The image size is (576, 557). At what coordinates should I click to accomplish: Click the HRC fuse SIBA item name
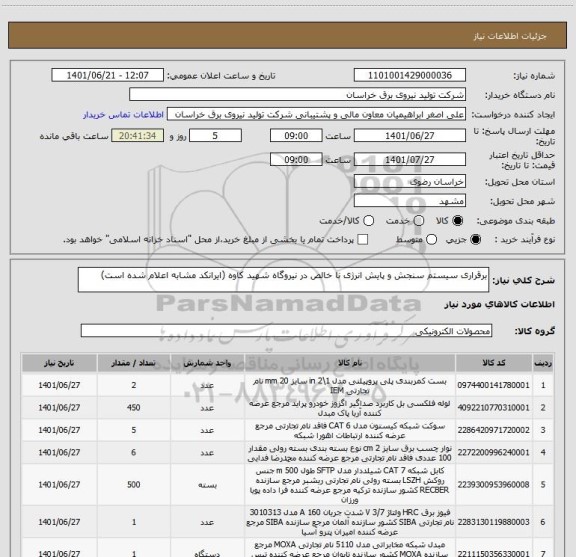coord(350,522)
